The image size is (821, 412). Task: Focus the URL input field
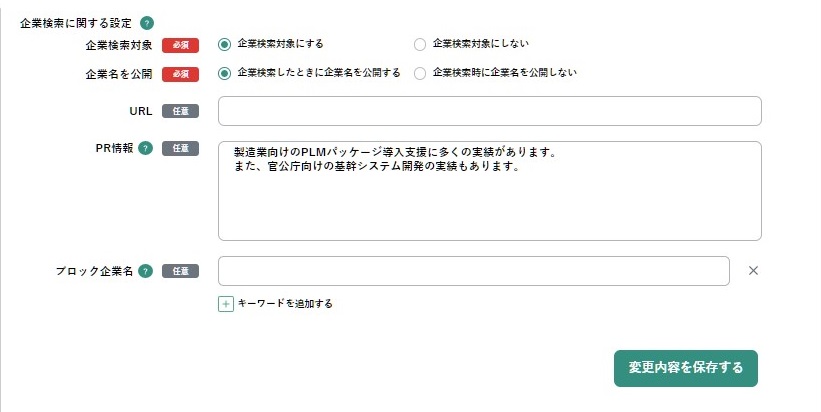490,111
